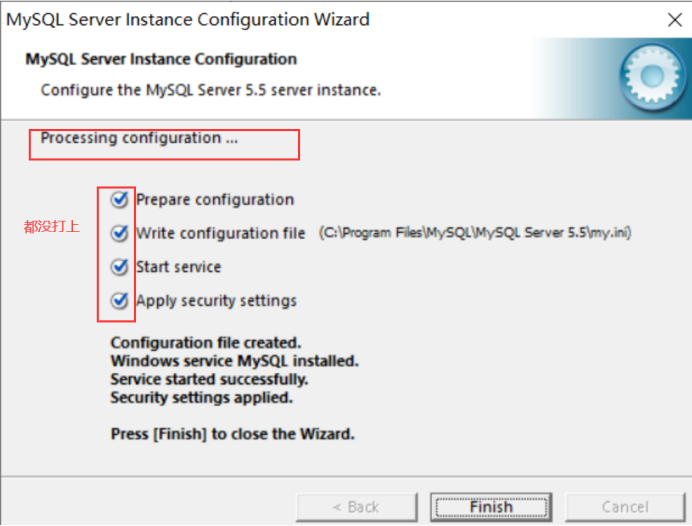
Task: Click the Prepare configuration label
Action: pos(215,200)
